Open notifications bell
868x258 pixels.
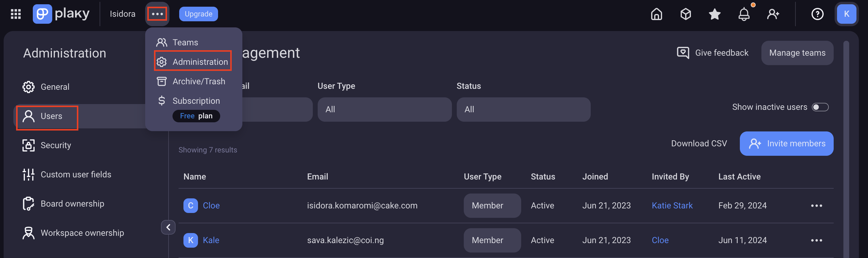[x=744, y=14]
